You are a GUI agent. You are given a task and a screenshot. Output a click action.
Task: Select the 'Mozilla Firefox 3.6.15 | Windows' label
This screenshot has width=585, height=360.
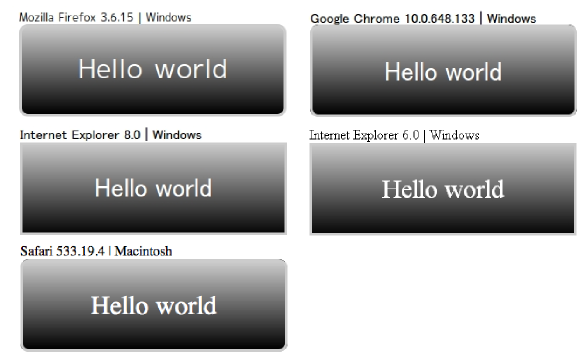tap(105, 17)
